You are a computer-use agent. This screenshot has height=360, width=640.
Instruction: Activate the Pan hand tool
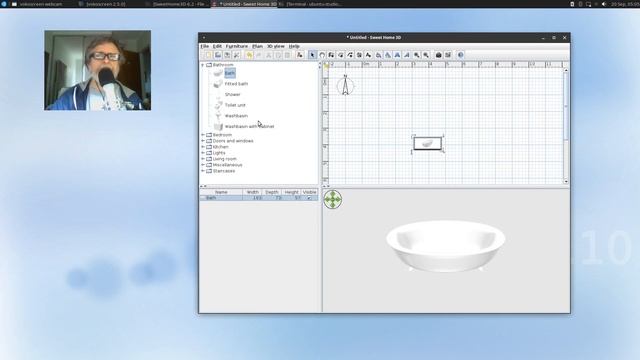point(322,55)
